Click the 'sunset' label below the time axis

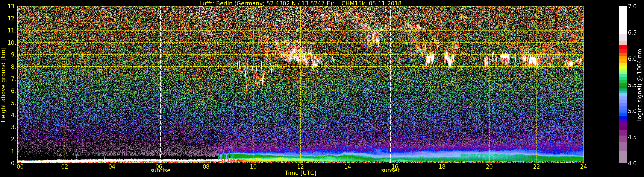pos(390,171)
